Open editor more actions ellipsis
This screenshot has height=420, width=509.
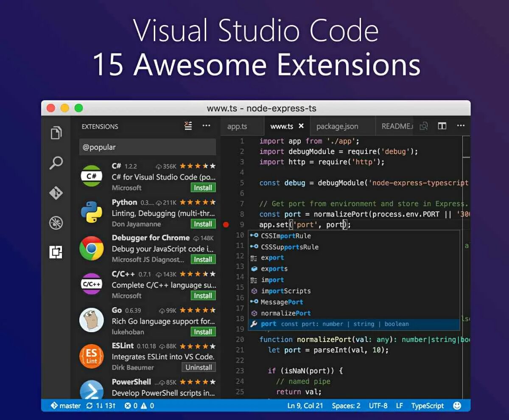coord(461,126)
